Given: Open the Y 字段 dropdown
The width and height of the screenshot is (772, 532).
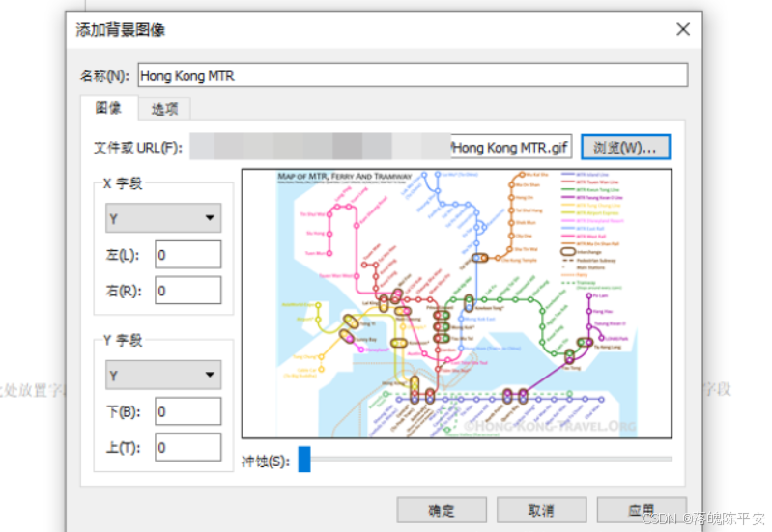Looking at the screenshot, I should pyautogui.click(x=163, y=375).
